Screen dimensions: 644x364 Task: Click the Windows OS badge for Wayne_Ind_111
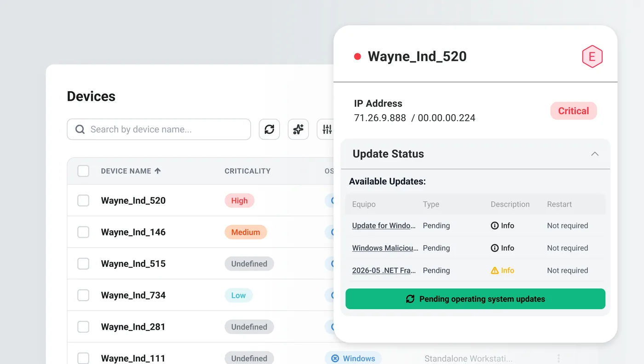353,358
